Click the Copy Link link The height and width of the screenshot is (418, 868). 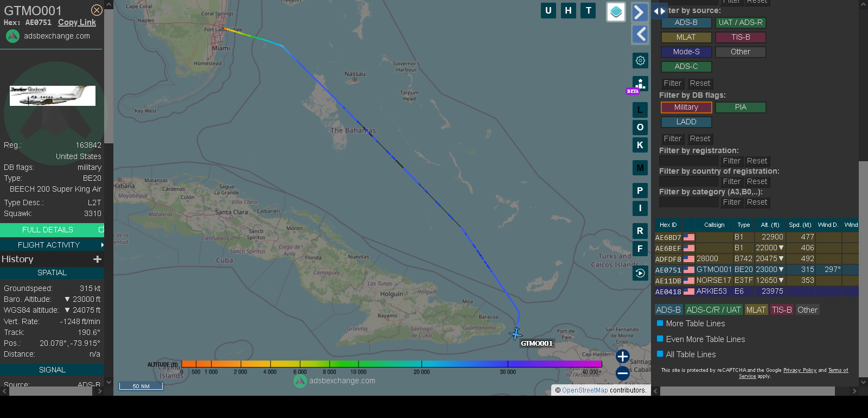click(77, 22)
